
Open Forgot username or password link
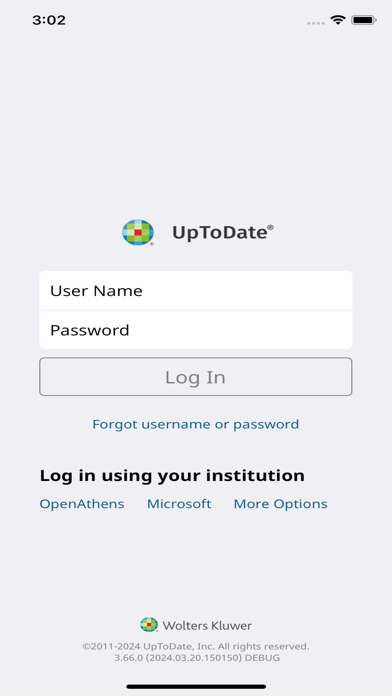(195, 424)
